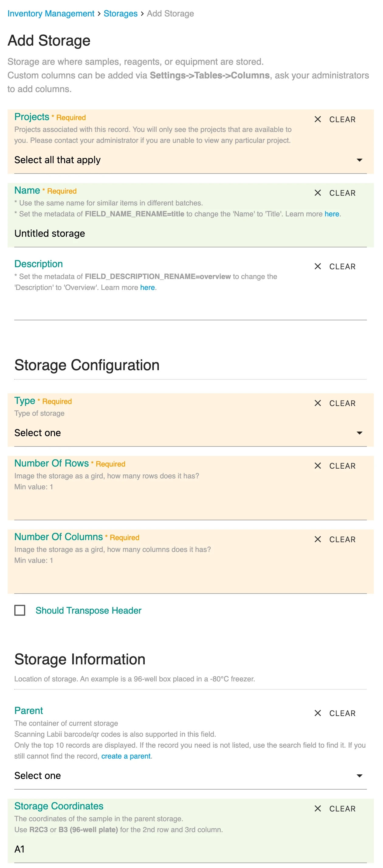Go to Inventory Management breadcrumb

pos(51,13)
